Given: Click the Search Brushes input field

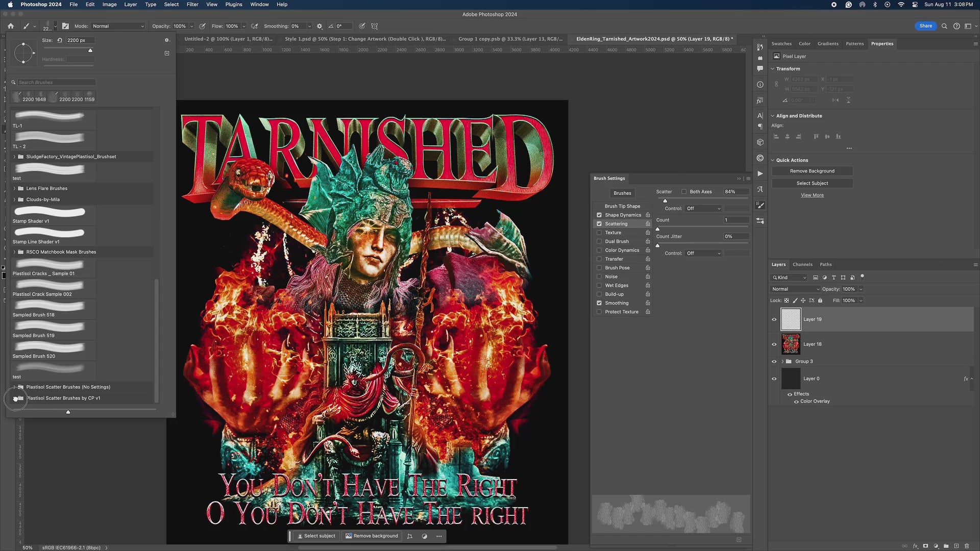Looking at the screenshot, I should coord(56,82).
